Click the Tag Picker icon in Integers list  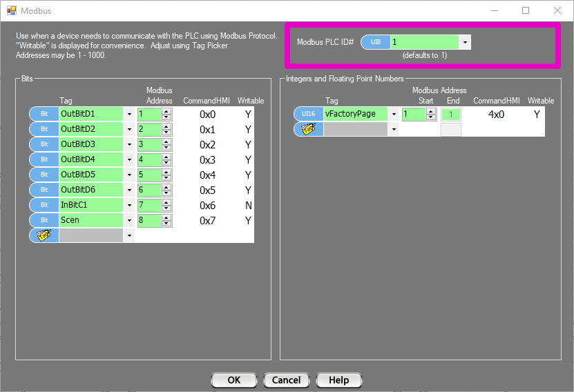coord(308,129)
